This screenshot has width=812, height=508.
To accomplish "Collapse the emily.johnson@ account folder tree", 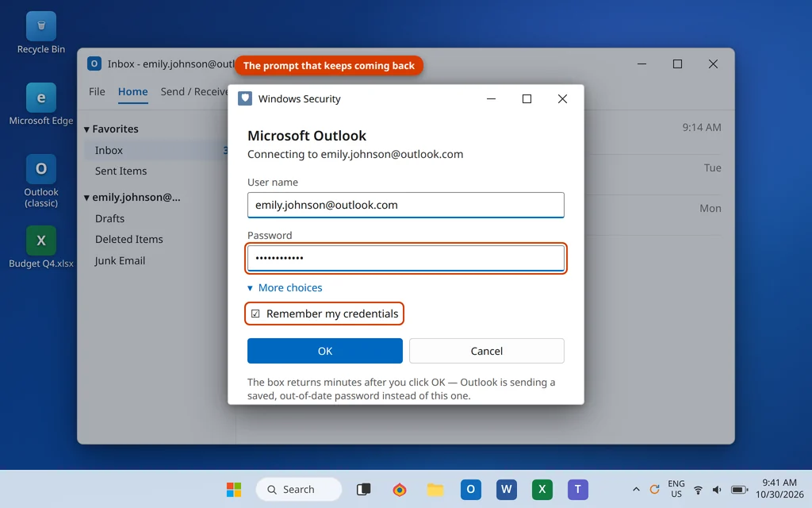I will pos(86,198).
